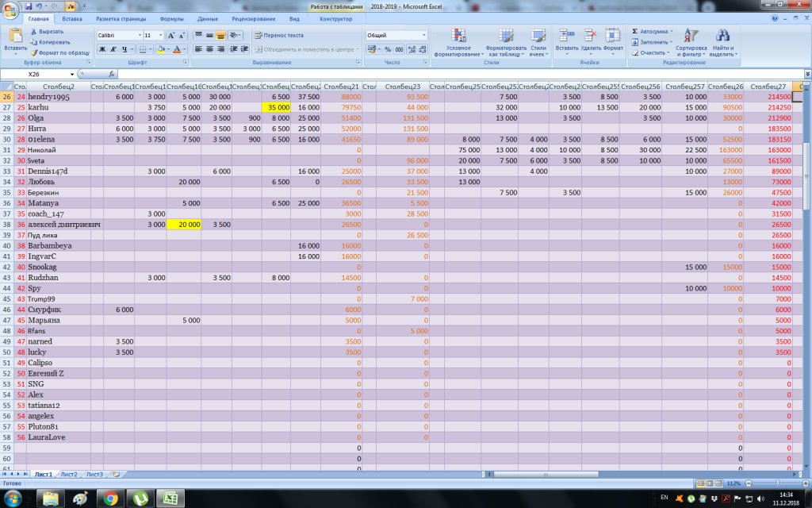Expand the number format dropdown (Общий)
This screenshot has width=812, height=508.
(423, 36)
